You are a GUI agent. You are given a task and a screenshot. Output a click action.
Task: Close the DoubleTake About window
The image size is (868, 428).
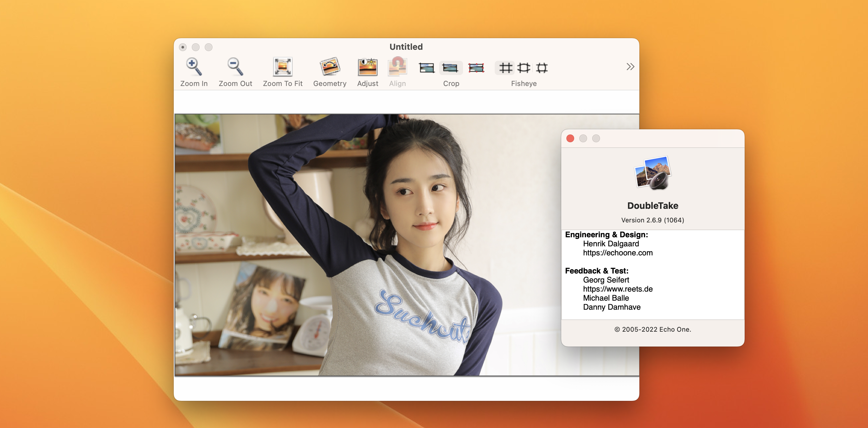570,138
